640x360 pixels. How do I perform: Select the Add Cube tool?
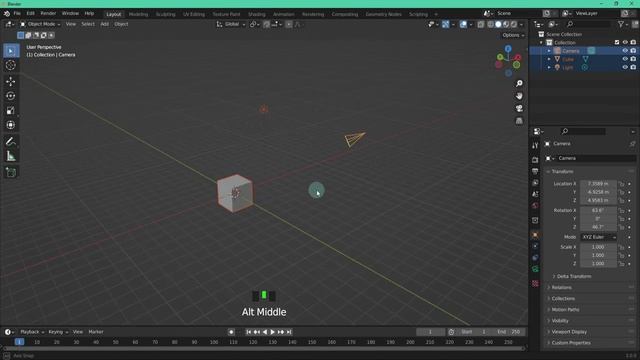(11, 172)
